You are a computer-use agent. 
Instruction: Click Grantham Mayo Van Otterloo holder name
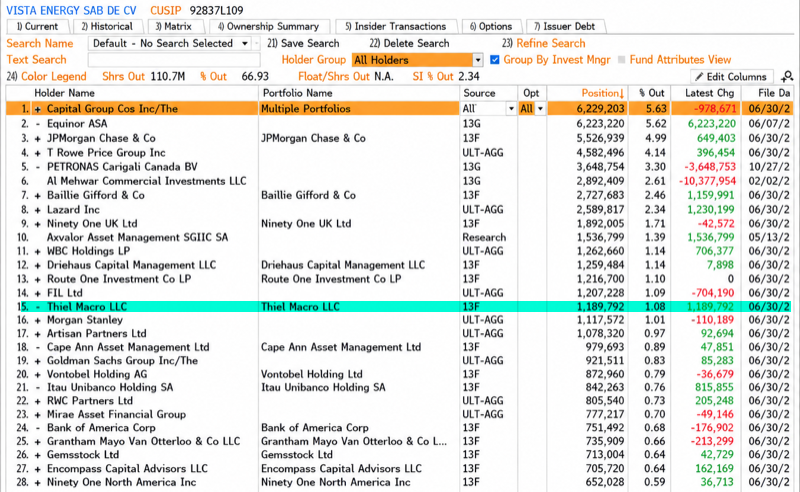pyautogui.click(x=143, y=441)
